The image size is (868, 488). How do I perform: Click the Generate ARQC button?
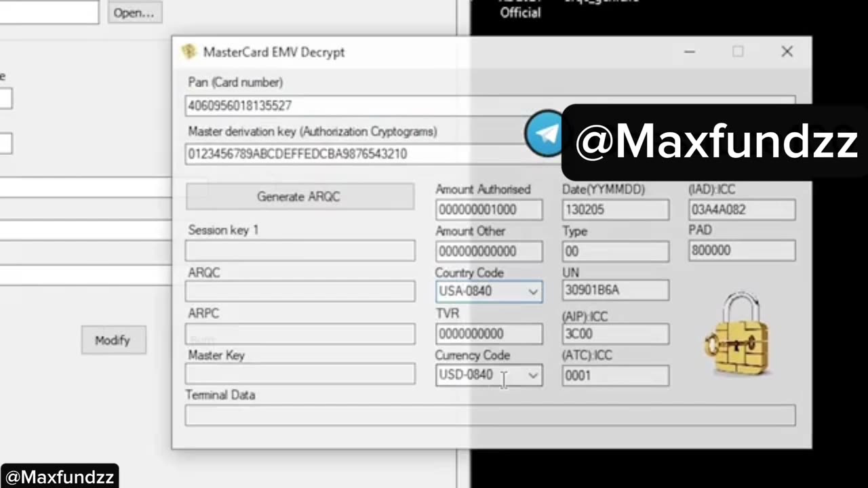300,197
